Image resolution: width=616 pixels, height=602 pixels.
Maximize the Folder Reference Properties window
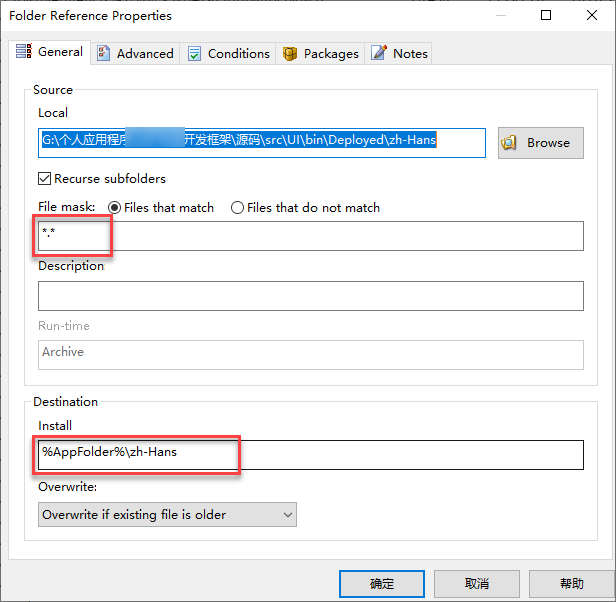546,15
